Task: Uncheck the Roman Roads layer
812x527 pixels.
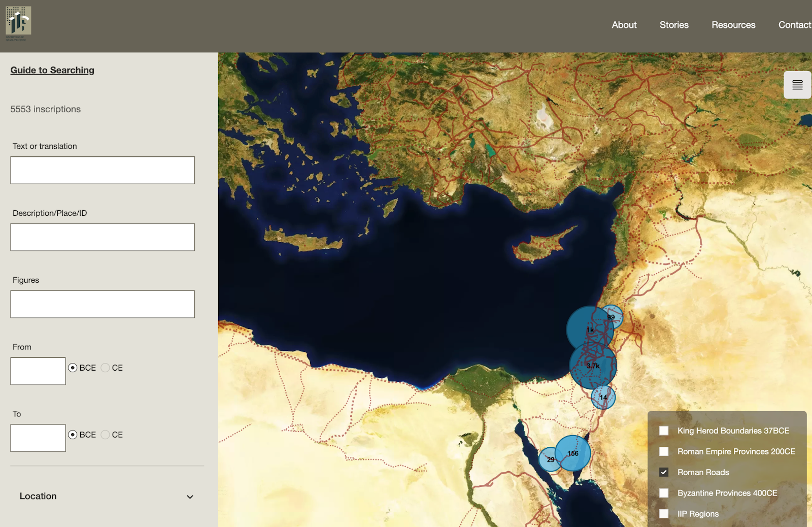Action: 664,472
